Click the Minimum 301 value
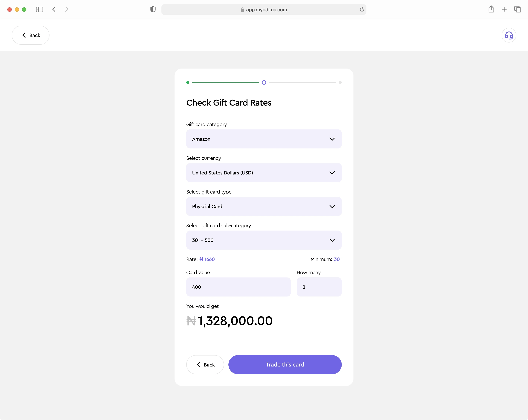Image resolution: width=528 pixels, height=420 pixels. (338, 259)
